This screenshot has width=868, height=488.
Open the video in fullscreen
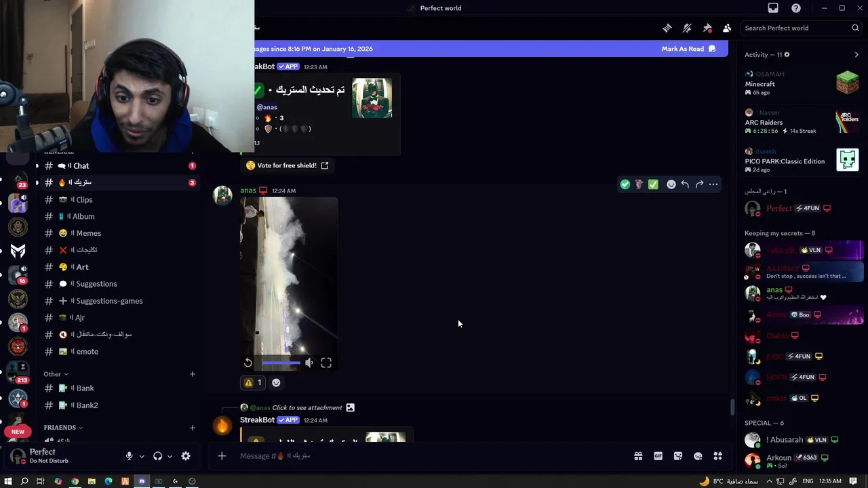pos(326,363)
